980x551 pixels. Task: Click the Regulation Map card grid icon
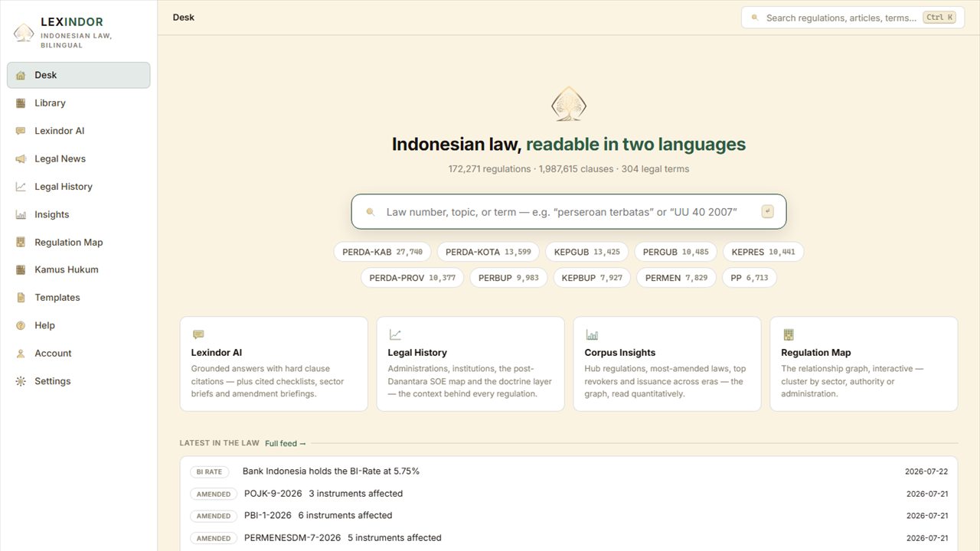click(789, 334)
